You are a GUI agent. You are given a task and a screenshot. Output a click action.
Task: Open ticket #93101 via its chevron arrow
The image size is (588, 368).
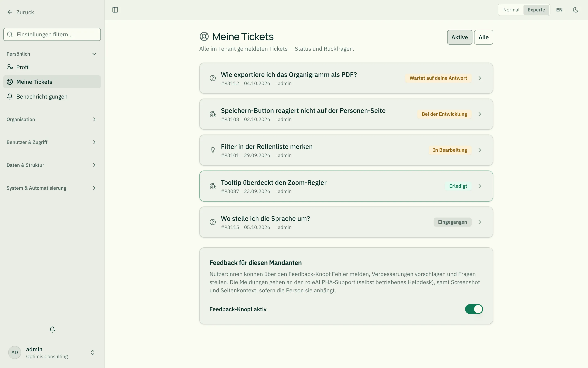(480, 150)
